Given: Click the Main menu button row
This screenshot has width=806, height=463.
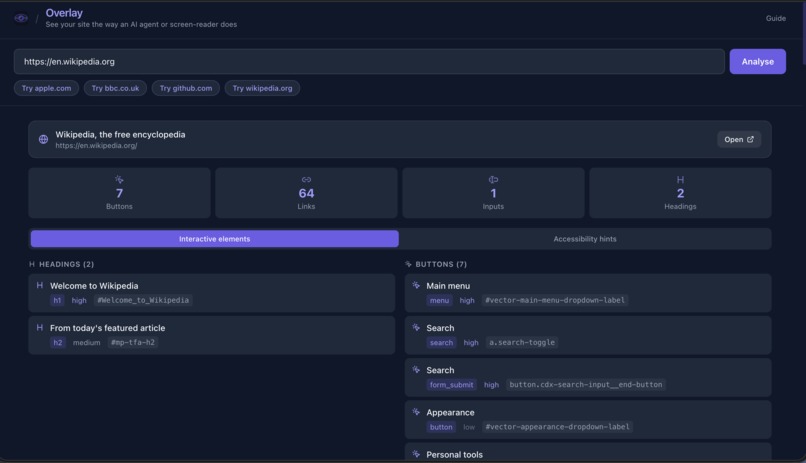Looking at the screenshot, I should pyautogui.click(x=588, y=293).
